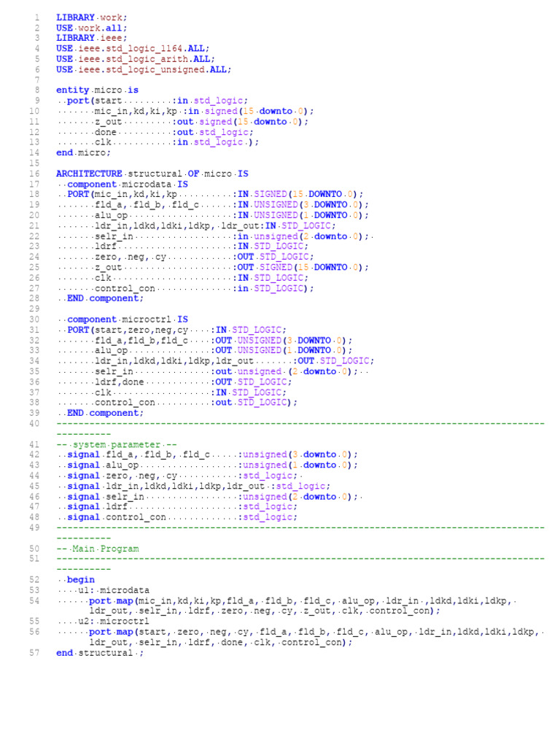Click line number 30 in the gutter
This screenshot has width=560, height=747.
coord(34,320)
